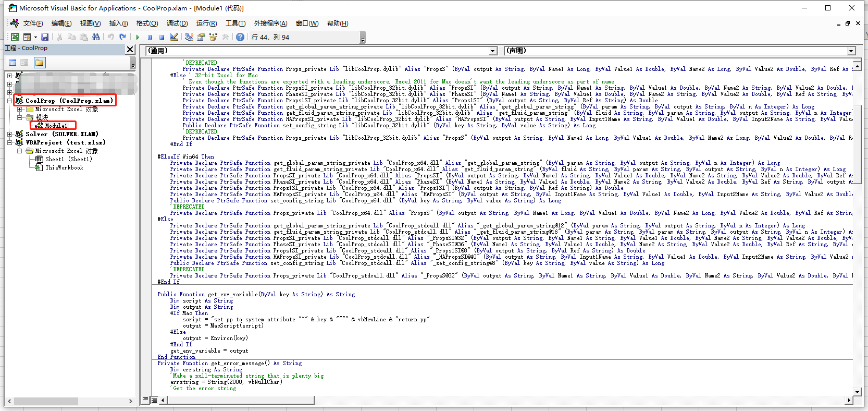Viewport: 868px width, 411px height.
Task: Open the 视图(V) menu
Action: [x=90, y=23]
